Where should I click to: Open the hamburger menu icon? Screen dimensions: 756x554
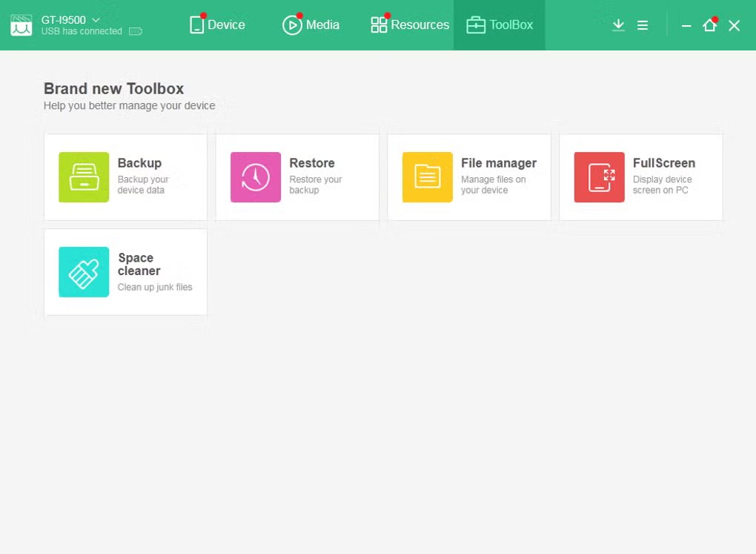pos(643,25)
